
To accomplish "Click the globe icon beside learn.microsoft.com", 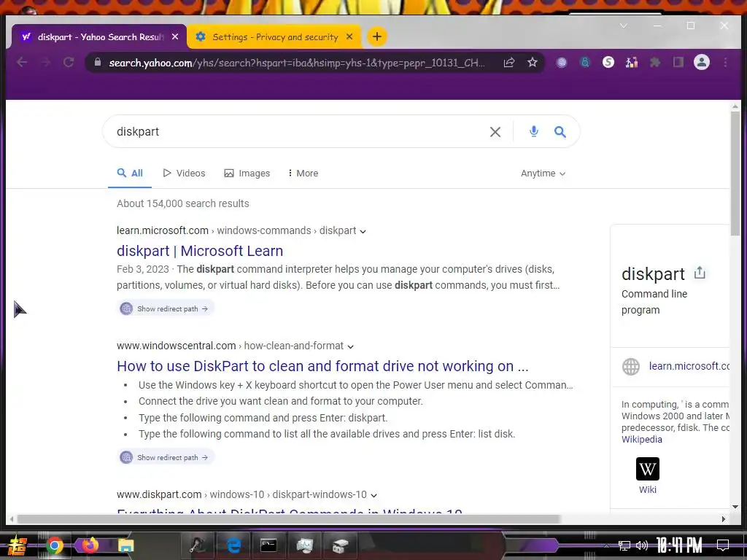I will tap(631, 367).
